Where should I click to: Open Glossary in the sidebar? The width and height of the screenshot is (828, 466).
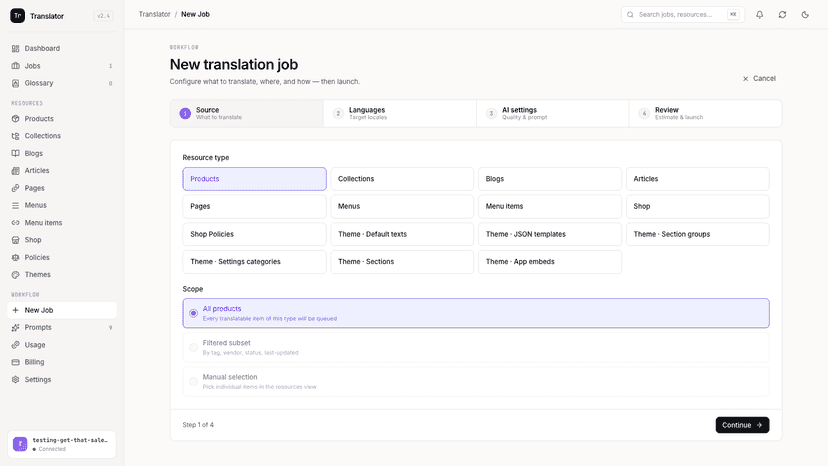click(x=62, y=83)
